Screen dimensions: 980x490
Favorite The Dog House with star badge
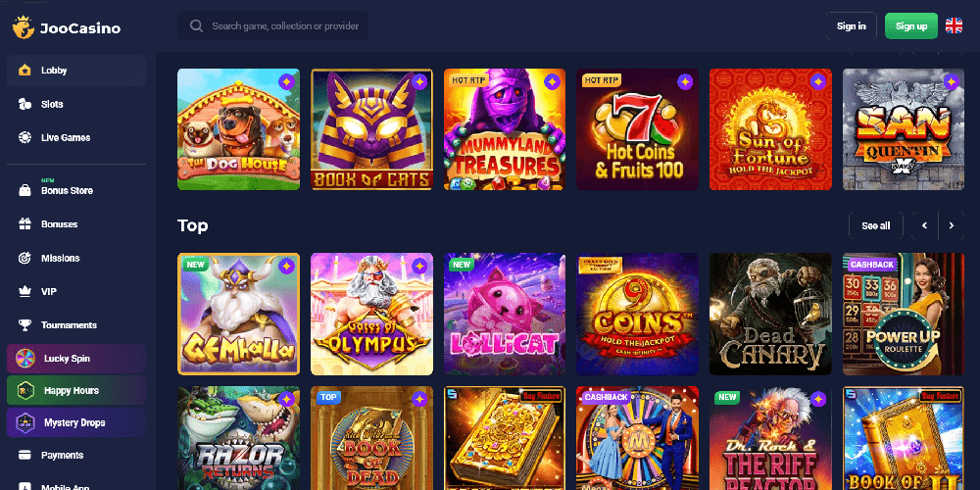coord(287,82)
